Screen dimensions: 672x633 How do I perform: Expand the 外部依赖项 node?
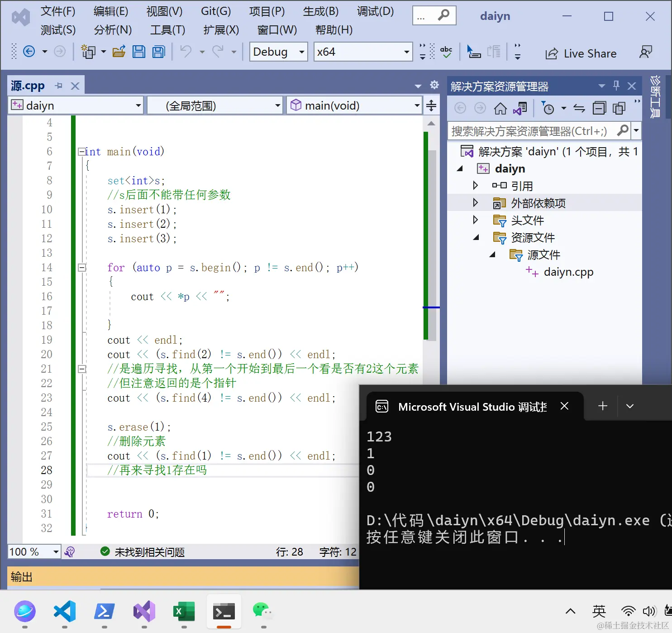[475, 202]
